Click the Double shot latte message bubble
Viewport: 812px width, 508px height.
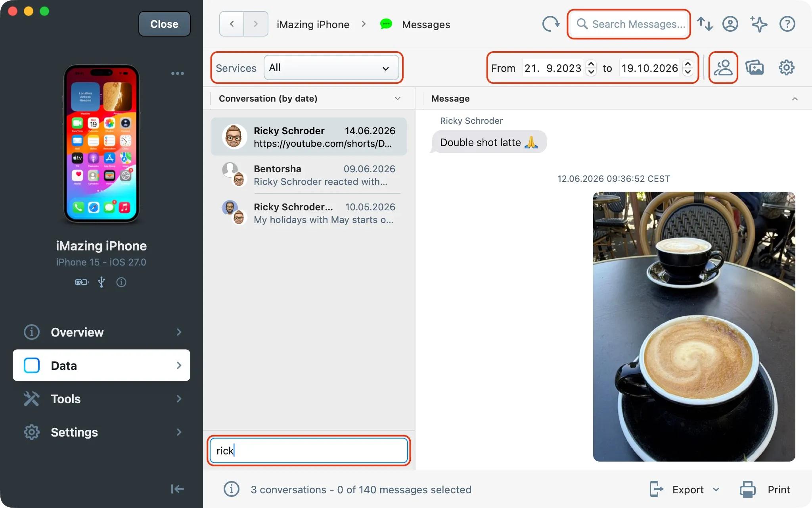pyautogui.click(x=489, y=142)
